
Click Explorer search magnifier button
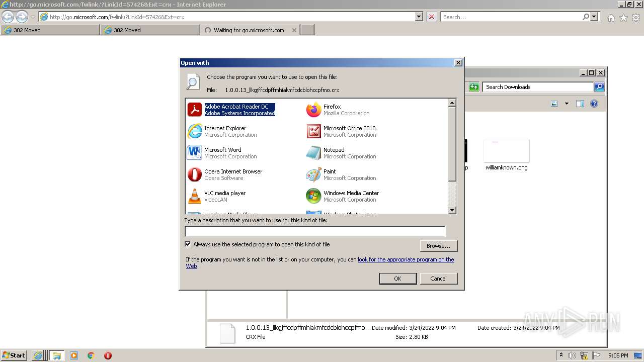point(599,87)
